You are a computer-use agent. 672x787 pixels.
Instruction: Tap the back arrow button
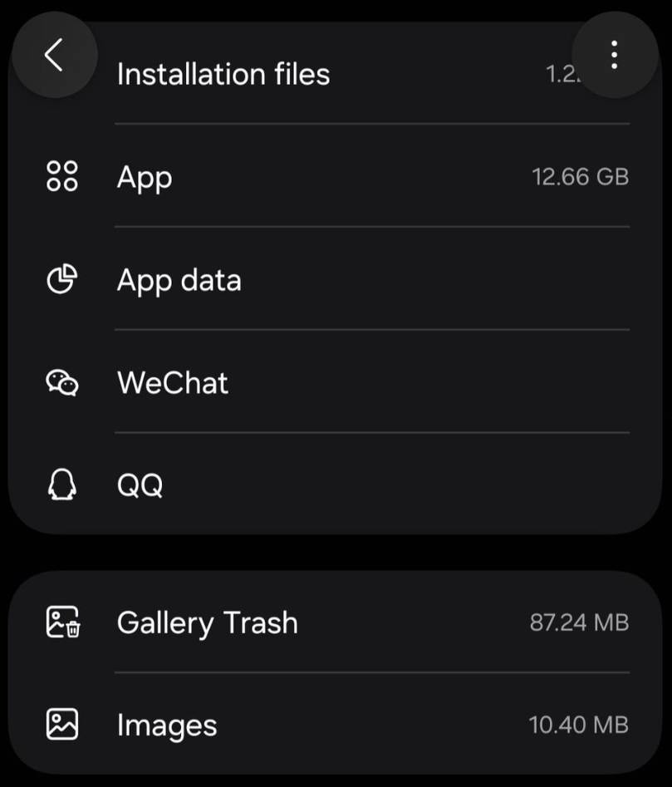point(54,55)
